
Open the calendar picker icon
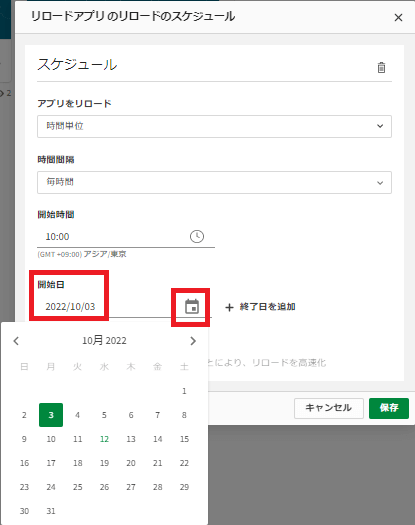pyautogui.click(x=192, y=307)
